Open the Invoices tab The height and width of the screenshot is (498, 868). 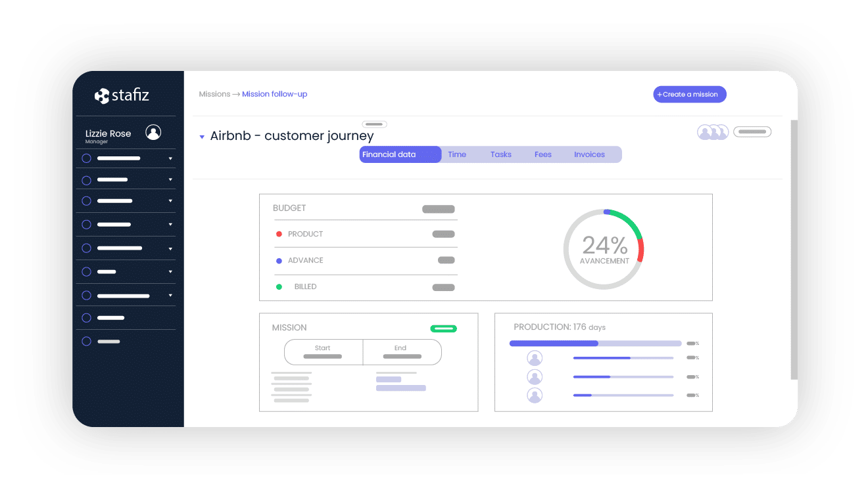pyautogui.click(x=589, y=154)
